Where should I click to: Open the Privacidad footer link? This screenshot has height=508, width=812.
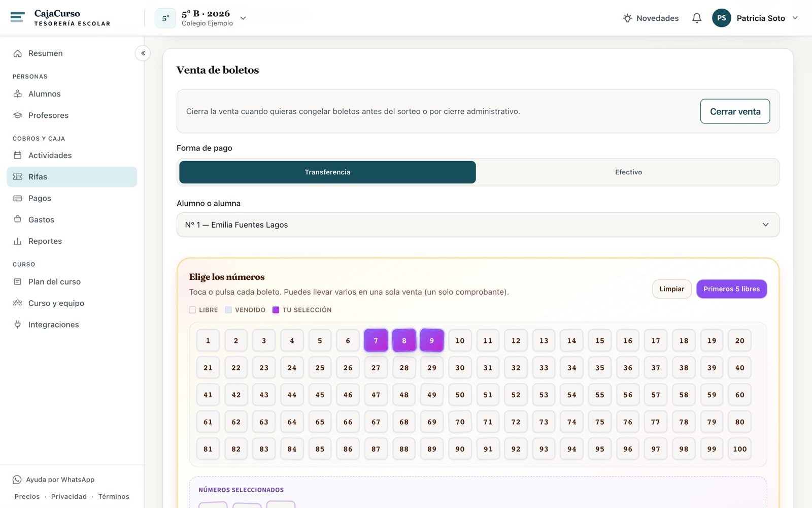(x=69, y=496)
